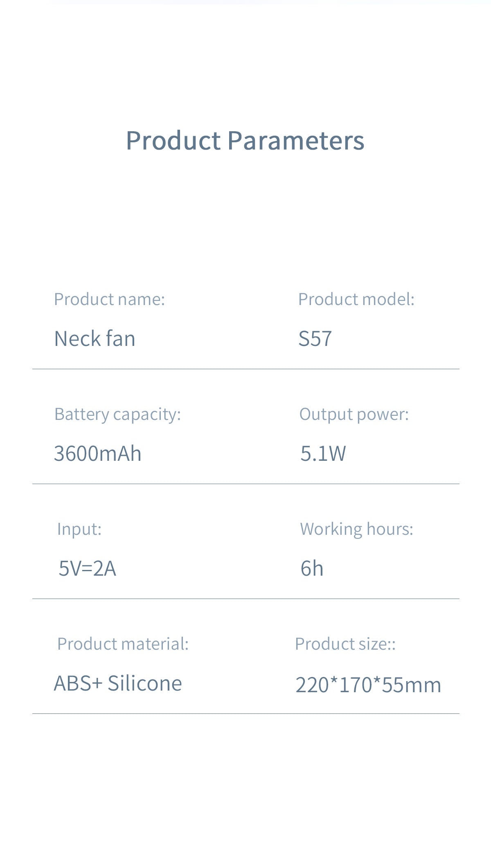Select the 220*170*55mm dimensions value
Screen dimensions: 491x868
368,685
